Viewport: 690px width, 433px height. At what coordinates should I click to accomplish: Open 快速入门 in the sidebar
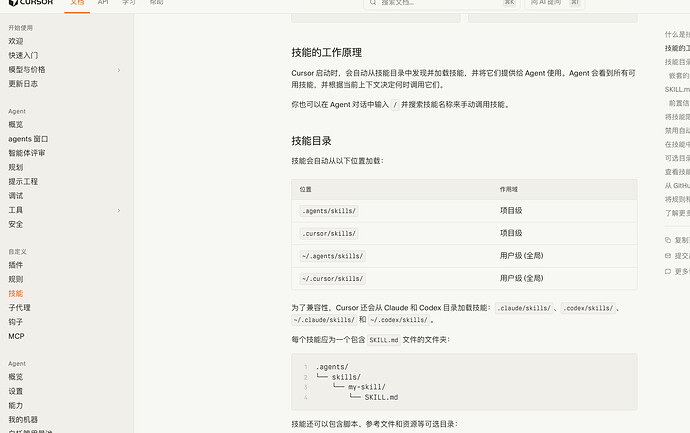pos(23,55)
